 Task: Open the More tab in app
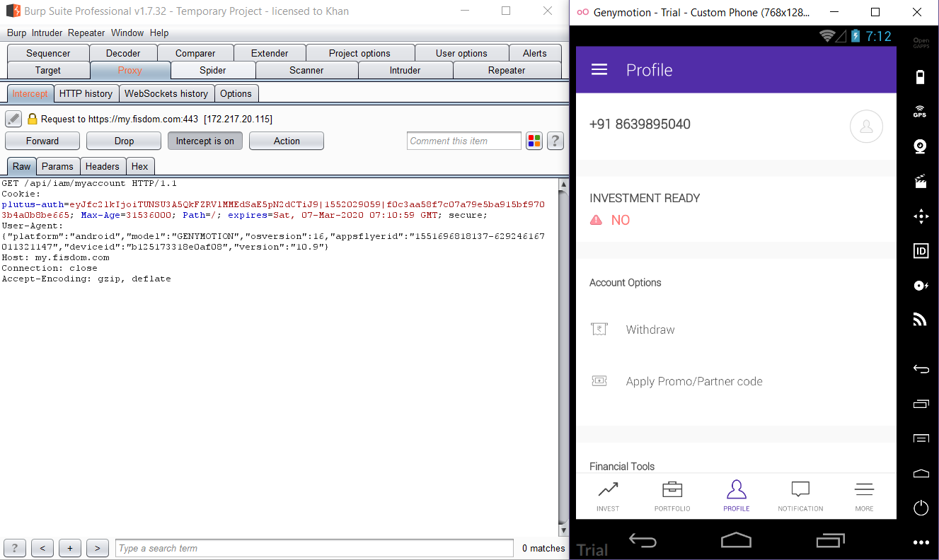click(864, 496)
